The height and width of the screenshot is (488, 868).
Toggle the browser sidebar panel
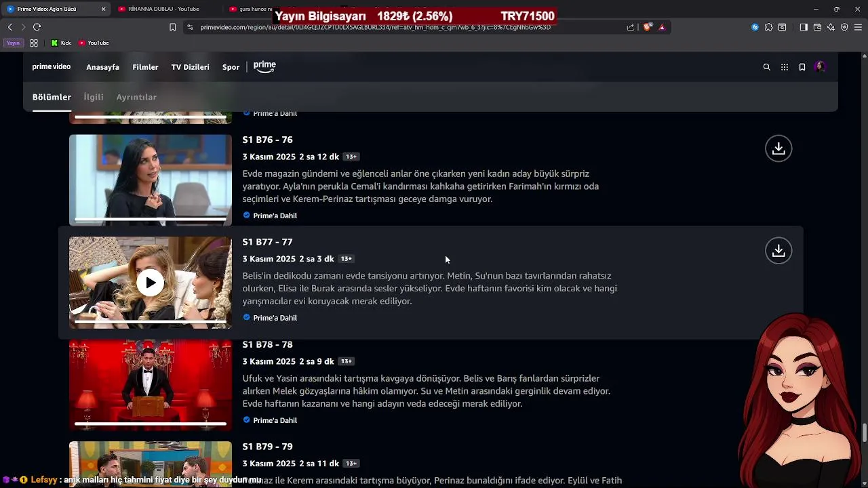804,27
